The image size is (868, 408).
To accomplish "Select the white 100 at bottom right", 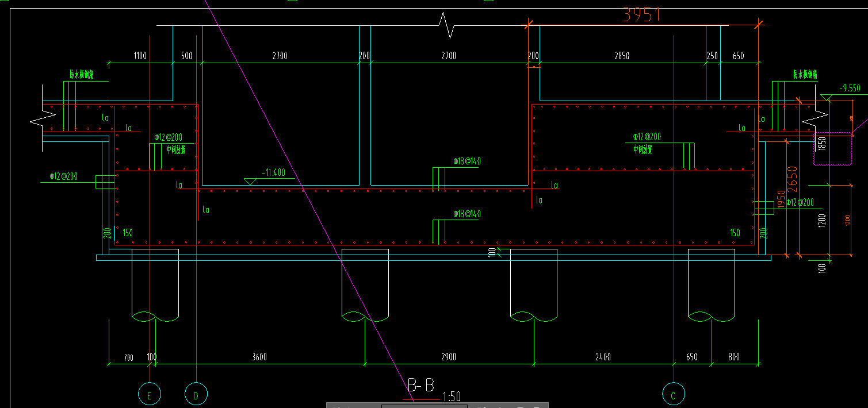I will [822, 267].
